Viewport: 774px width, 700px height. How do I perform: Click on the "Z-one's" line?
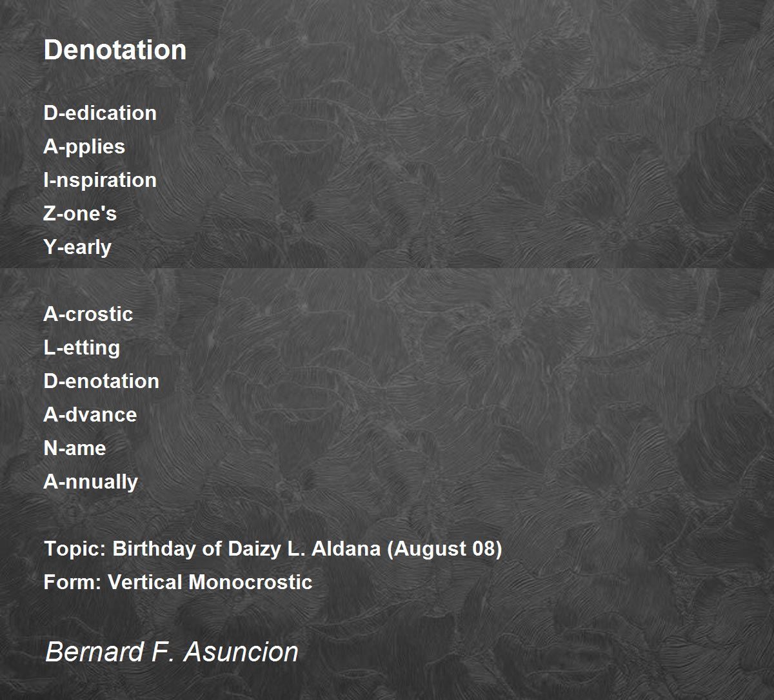(x=80, y=213)
